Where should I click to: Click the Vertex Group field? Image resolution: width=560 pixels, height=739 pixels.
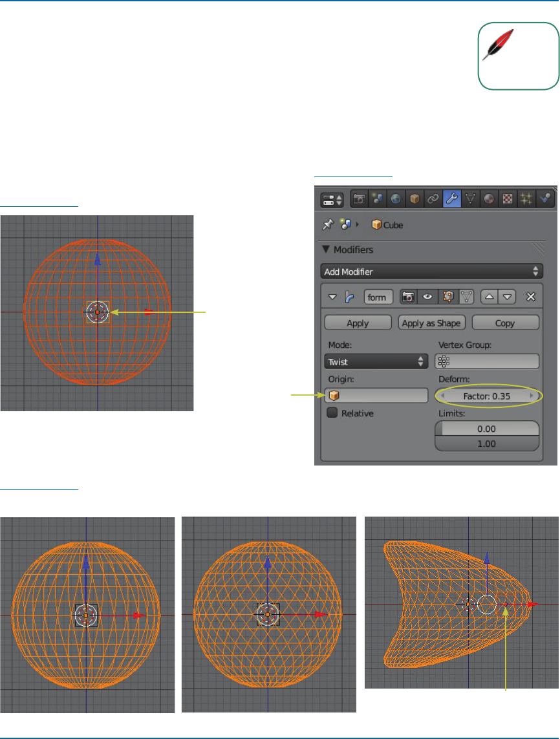tap(487, 361)
